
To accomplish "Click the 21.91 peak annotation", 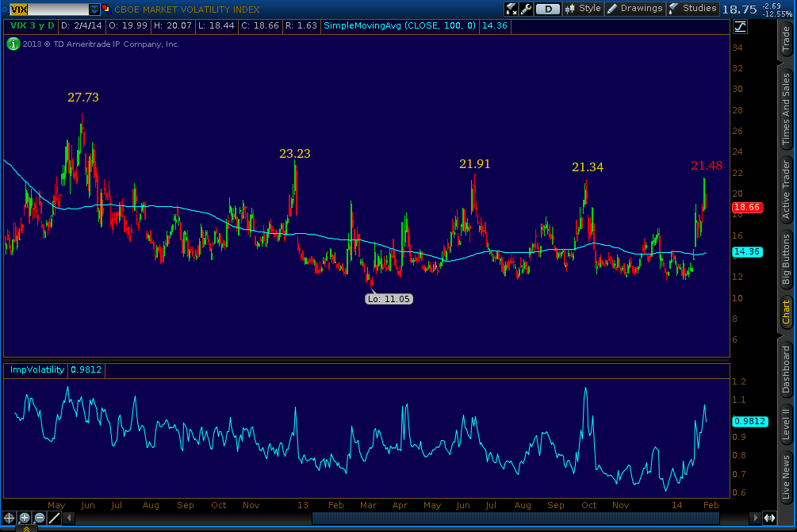I will (x=475, y=163).
